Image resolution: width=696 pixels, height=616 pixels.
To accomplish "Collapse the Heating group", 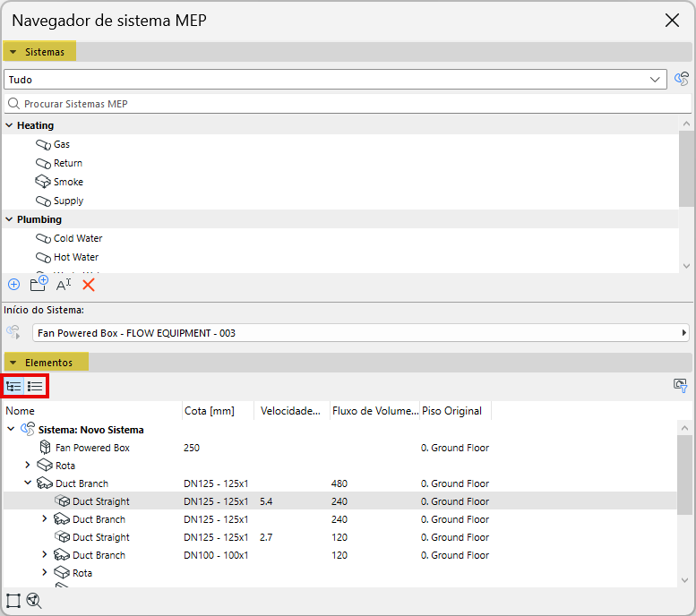I will click(x=9, y=125).
